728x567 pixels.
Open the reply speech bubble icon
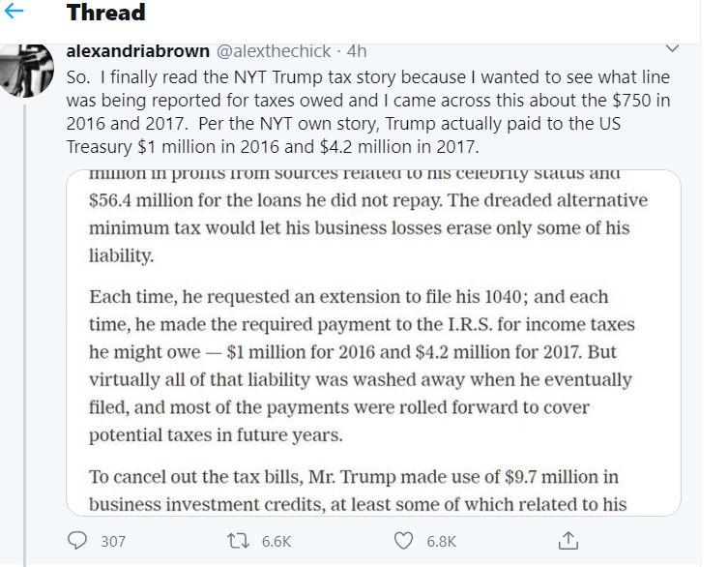(x=77, y=541)
